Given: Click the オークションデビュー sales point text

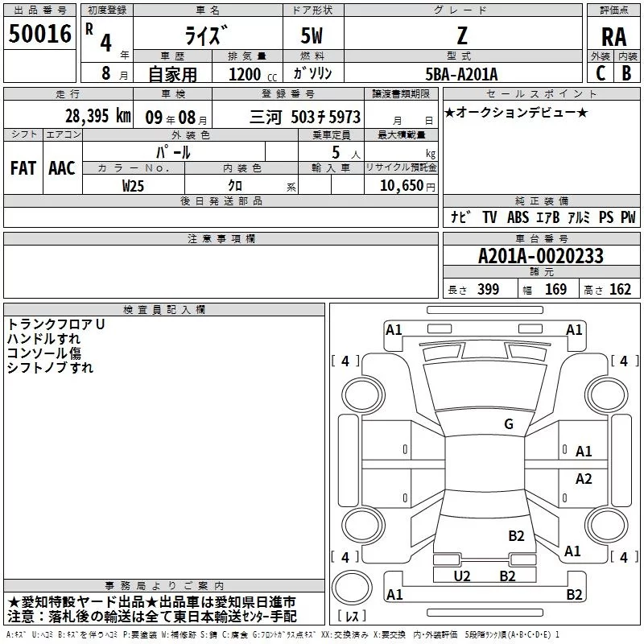Looking at the screenshot, I should (516, 112).
